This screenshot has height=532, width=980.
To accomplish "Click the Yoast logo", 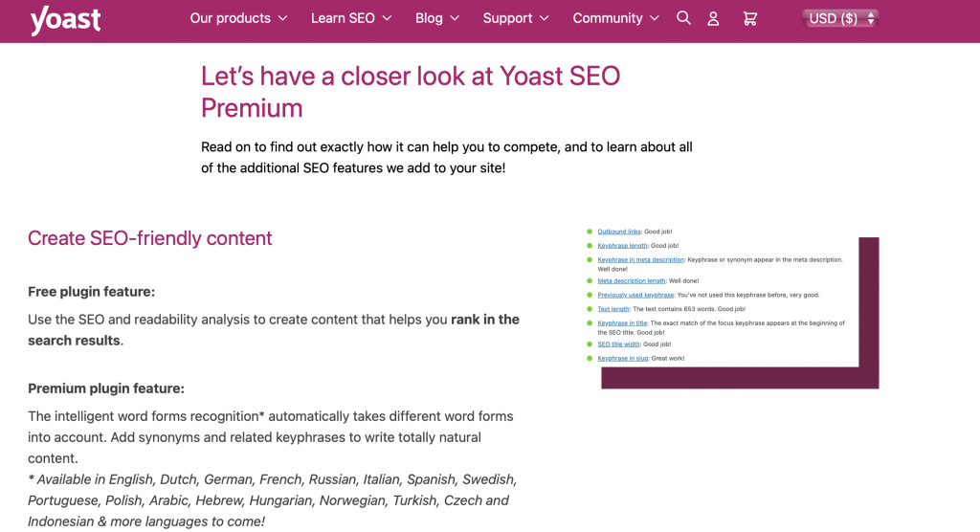I will coord(65,19).
